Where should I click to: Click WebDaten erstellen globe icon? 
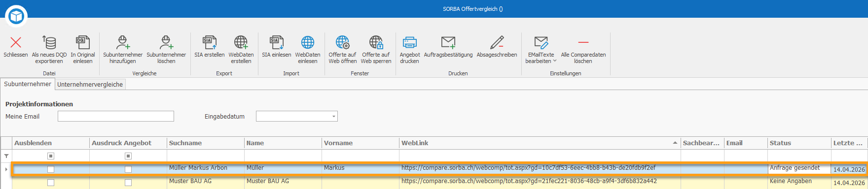click(x=241, y=42)
